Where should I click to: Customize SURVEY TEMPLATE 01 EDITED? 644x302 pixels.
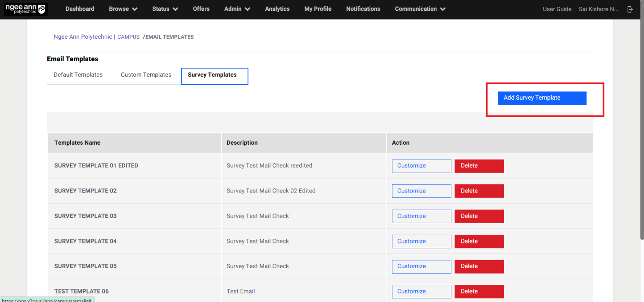click(x=421, y=166)
